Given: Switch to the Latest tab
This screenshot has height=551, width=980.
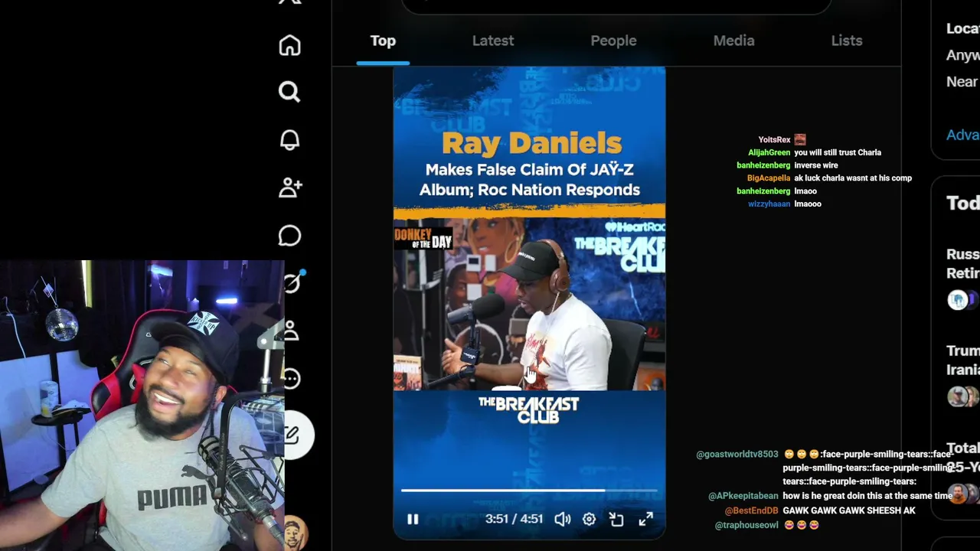Looking at the screenshot, I should 493,41.
